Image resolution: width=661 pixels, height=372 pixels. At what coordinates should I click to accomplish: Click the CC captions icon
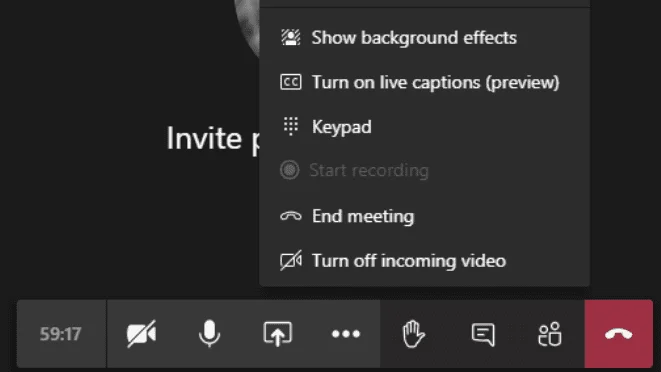(x=290, y=82)
